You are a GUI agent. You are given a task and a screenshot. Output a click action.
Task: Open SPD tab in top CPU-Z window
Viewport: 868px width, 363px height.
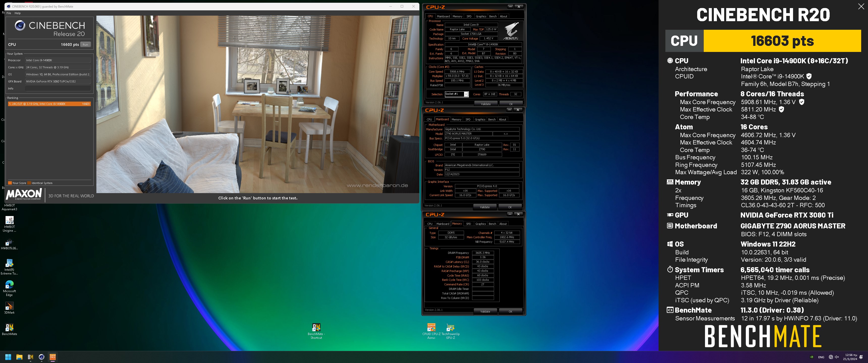[x=469, y=16]
